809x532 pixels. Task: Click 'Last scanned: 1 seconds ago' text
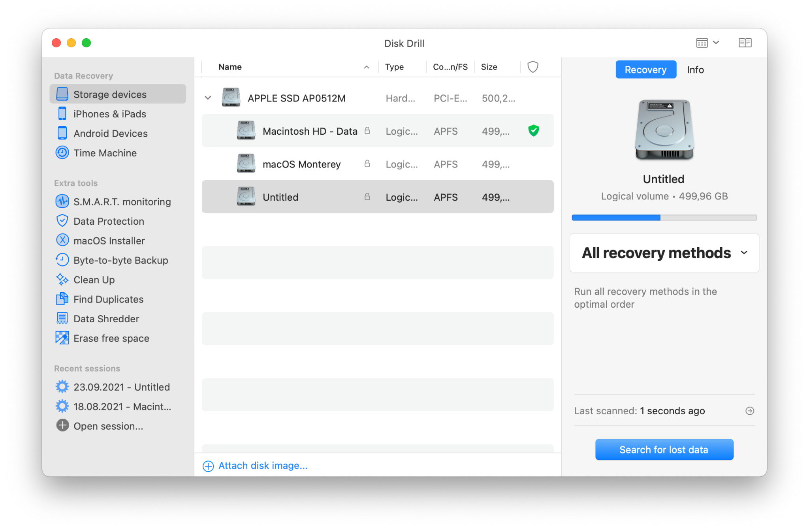tap(639, 411)
